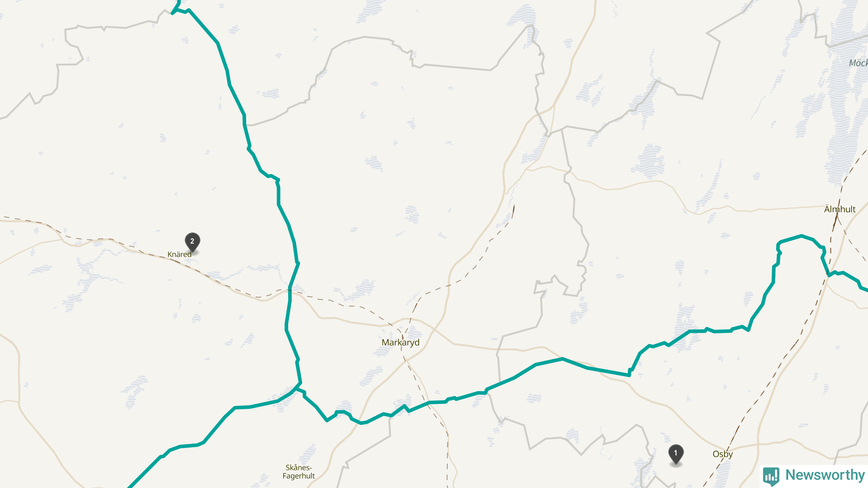This screenshot has height=488, width=868.
Task: Click the Newsworthy chart logo icon
Action: tap(771, 476)
